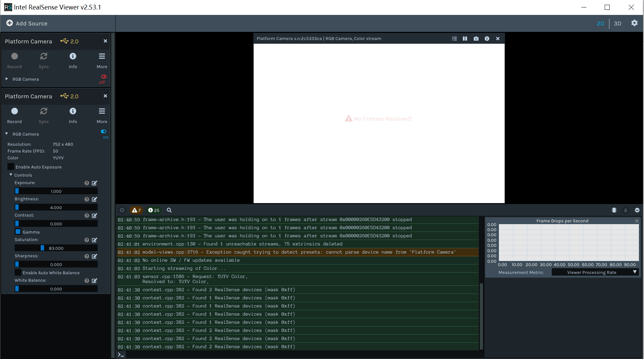Select the 2D view tab
Viewport: 644px width, 359px height.
(600, 23)
